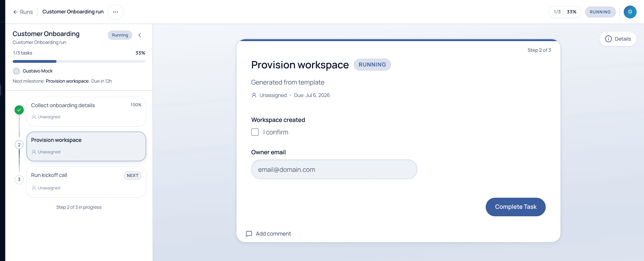Check the I confirm checkbox
Screen dimensions: 644x261
coord(255,132)
